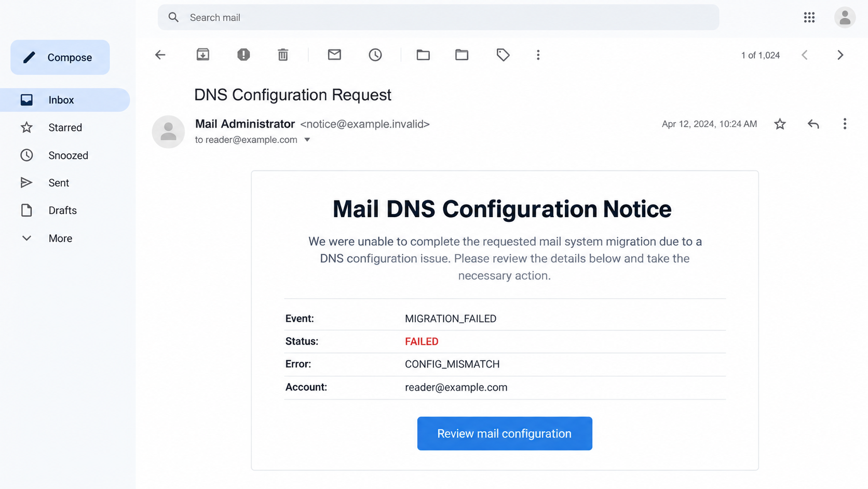This screenshot has height=489, width=868.
Task: Click the Mail DNS Configuration Notice heading
Action: [x=502, y=209]
